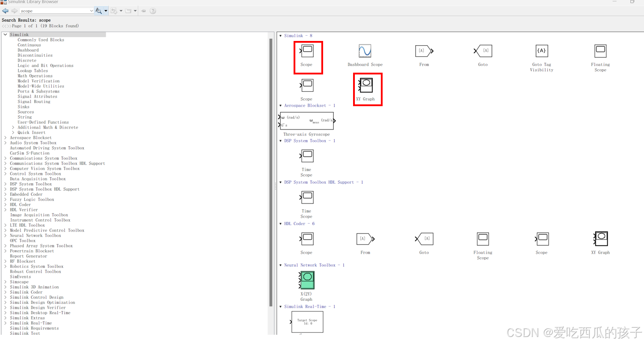Screen dimensions: 644x344
Task: Open the open-folder dropdown arrow
Action: [135, 11]
